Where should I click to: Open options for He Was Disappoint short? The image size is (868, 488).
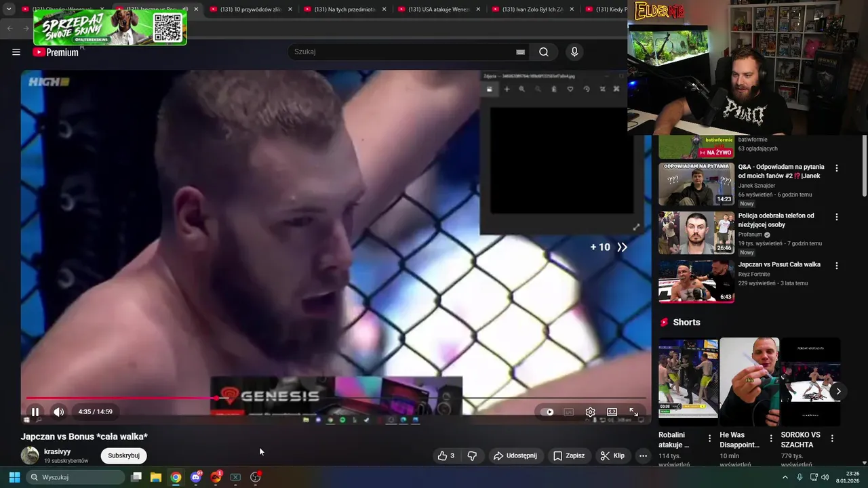point(771,439)
